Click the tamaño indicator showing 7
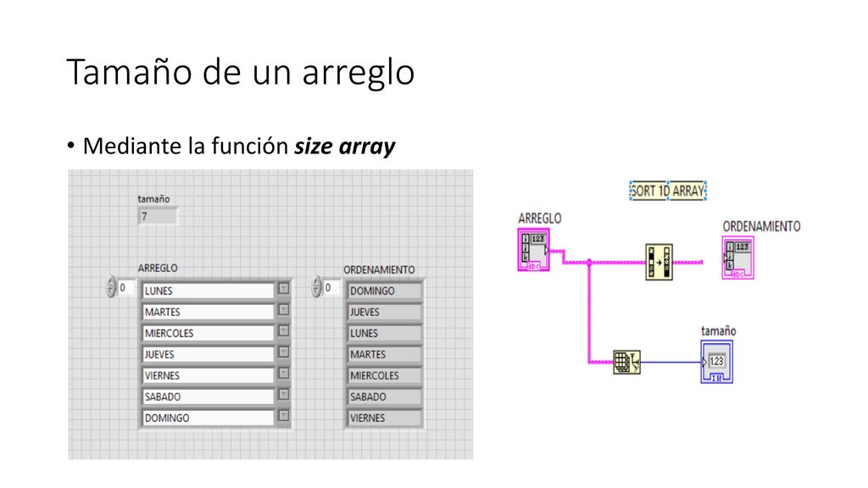 (158, 216)
